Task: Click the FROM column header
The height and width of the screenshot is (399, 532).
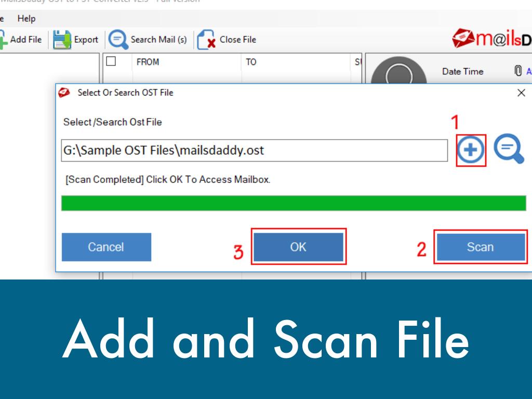Action: [148, 62]
